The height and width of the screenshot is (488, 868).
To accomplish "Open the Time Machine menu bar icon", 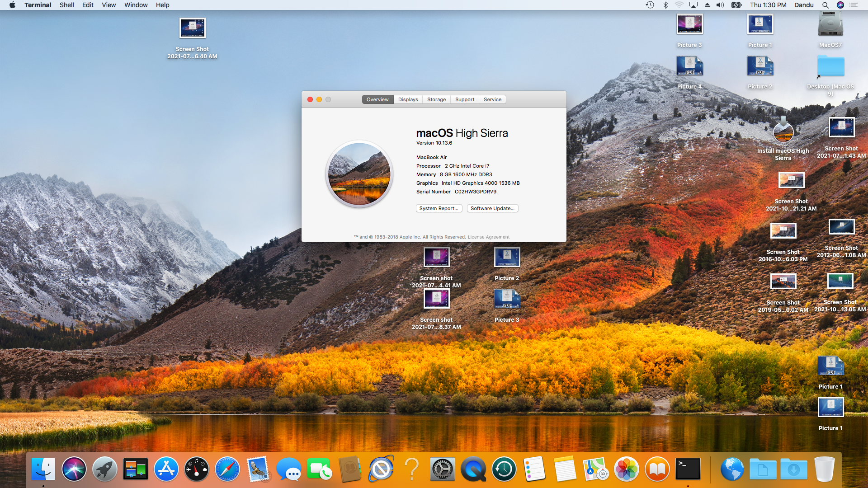I will pyautogui.click(x=650, y=5).
